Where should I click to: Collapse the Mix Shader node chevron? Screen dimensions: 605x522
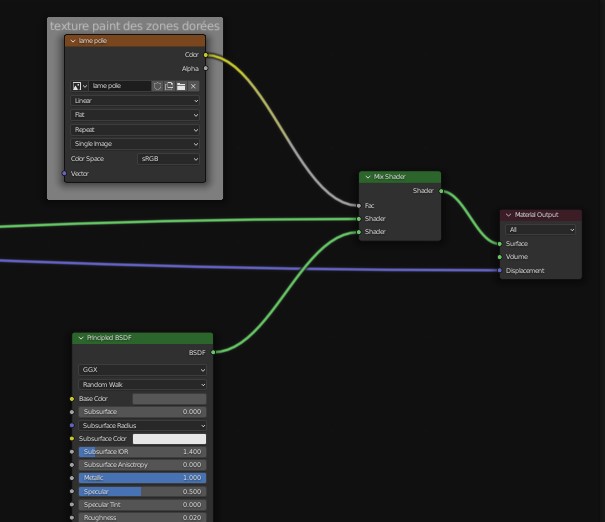click(368, 177)
